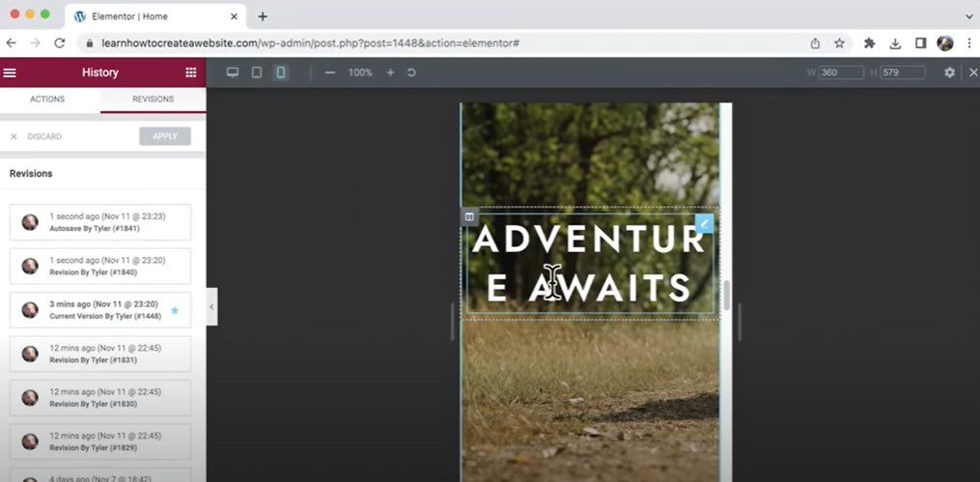980x482 pixels.
Task: Click the browser address bar URL
Action: (x=310, y=43)
